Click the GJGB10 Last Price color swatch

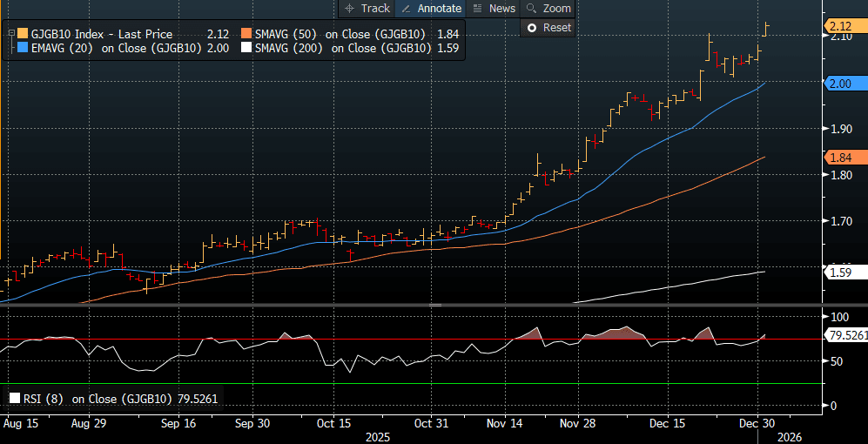23,34
